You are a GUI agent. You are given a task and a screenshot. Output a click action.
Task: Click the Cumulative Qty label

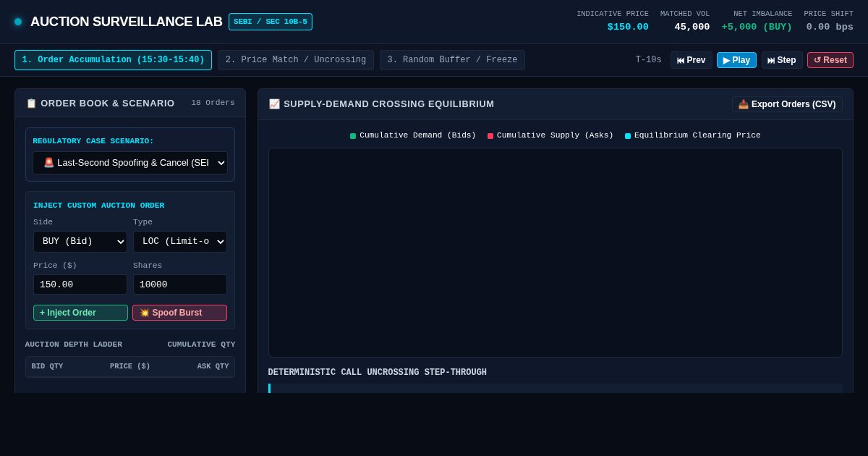click(x=201, y=345)
